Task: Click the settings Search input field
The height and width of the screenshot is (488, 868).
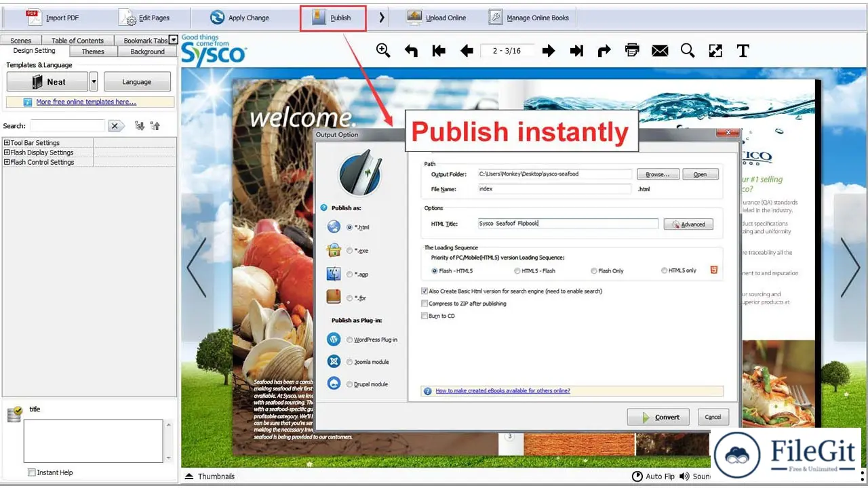Action: click(67, 126)
